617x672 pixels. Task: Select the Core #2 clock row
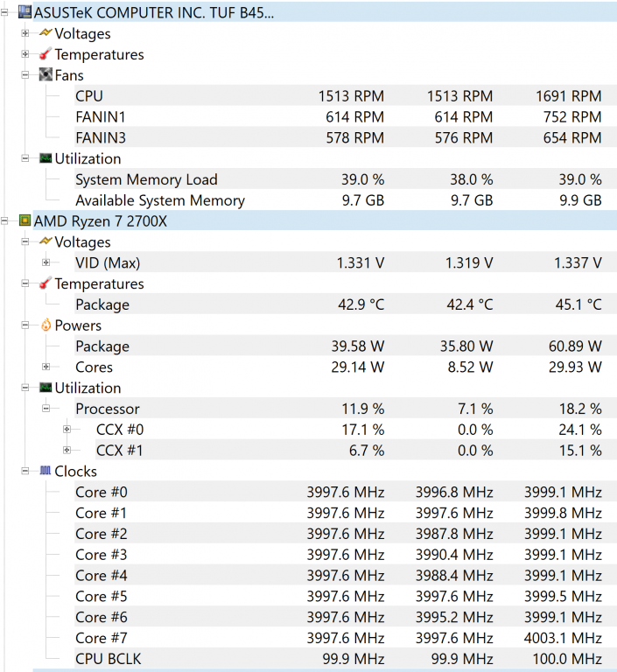click(346, 534)
